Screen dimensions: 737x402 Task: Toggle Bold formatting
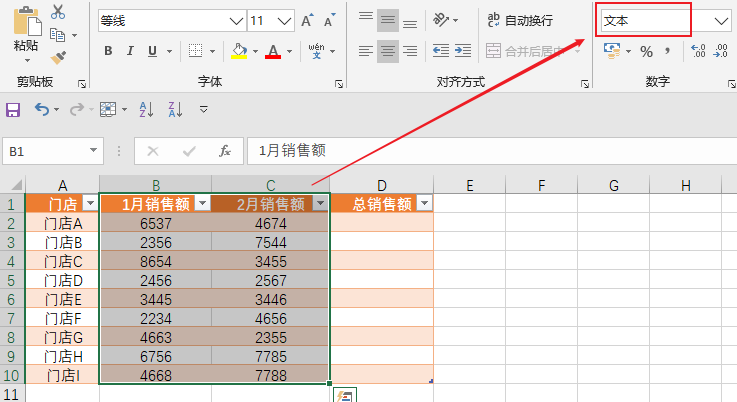(108, 51)
